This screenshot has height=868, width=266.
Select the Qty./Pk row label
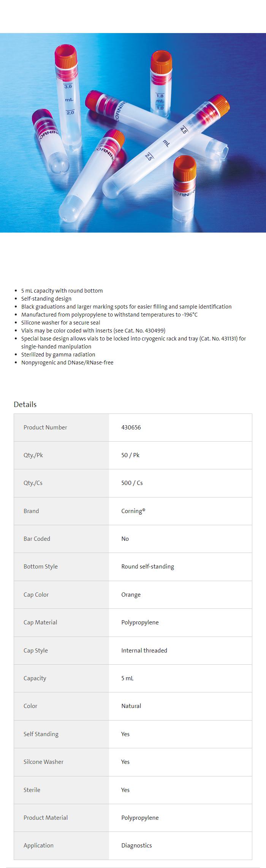33,455
